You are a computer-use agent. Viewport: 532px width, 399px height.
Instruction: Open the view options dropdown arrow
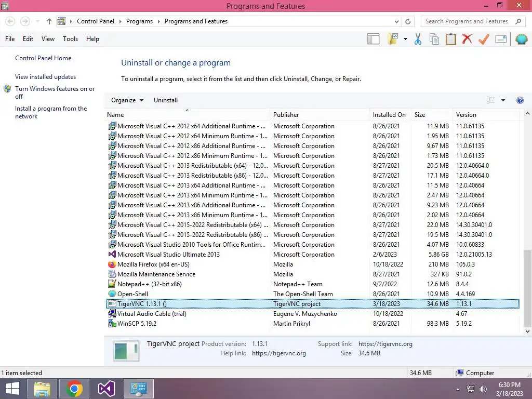[x=503, y=100]
